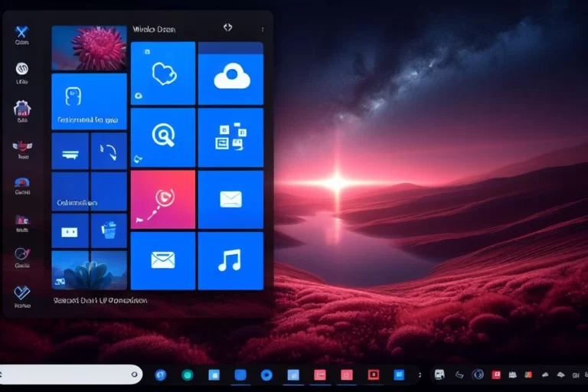Screen dimensions: 588x392
Task: Open the blue lotus flower photo tile
Action: pyautogui.click(x=90, y=270)
